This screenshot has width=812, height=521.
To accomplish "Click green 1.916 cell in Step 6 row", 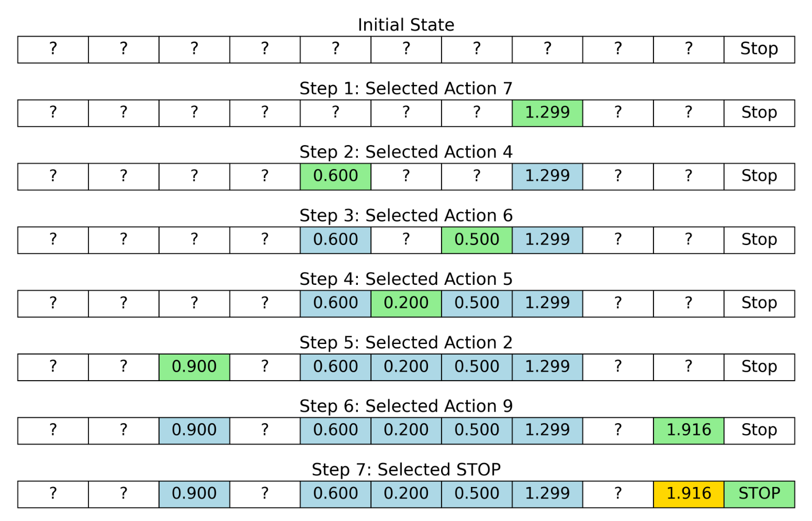I will point(688,430).
